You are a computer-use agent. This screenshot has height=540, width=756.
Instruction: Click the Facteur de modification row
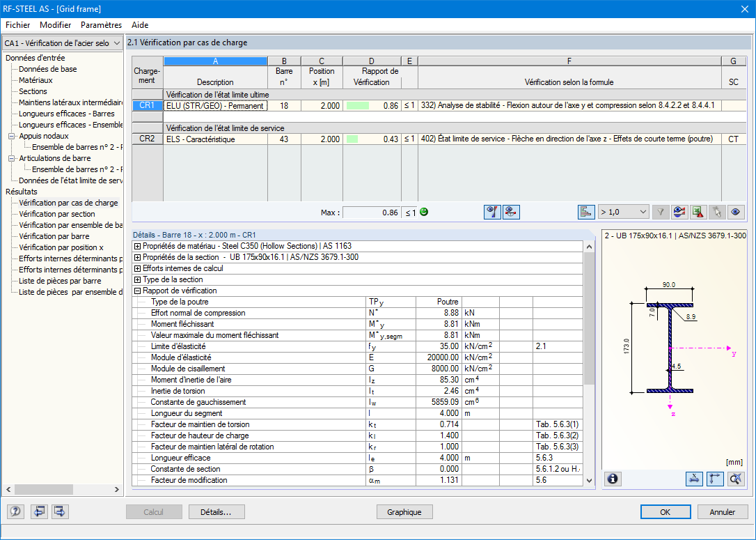click(357, 480)
